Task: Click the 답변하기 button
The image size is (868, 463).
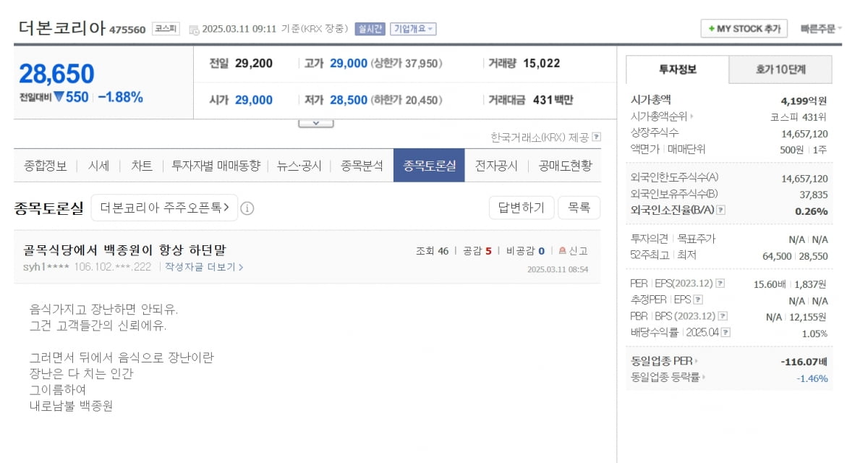Action: [522, 208]
